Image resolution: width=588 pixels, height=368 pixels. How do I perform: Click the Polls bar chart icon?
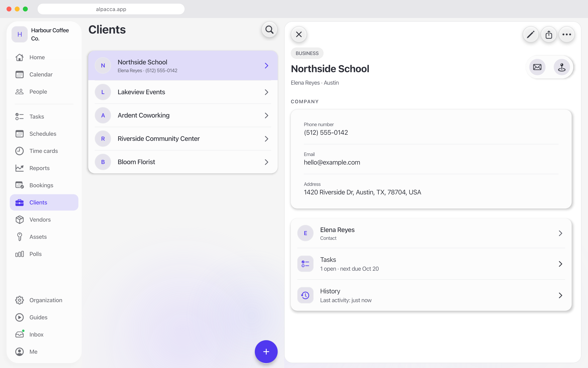click(19, 254)
